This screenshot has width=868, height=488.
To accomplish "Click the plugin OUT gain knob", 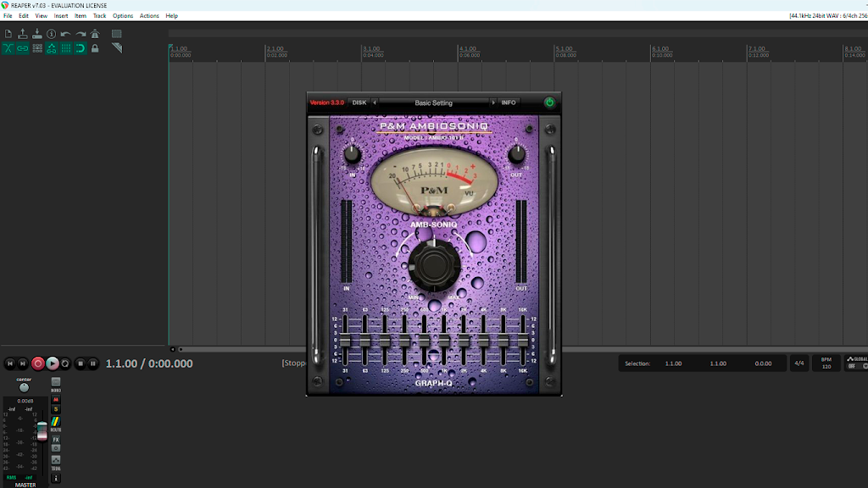I will [516, 154].
